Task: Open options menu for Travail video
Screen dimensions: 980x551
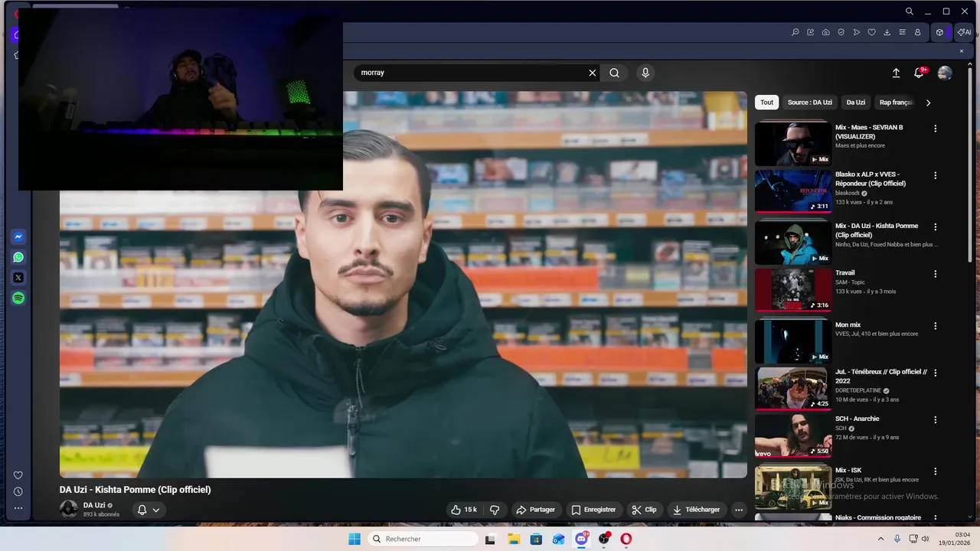Action: click(935, 274)
